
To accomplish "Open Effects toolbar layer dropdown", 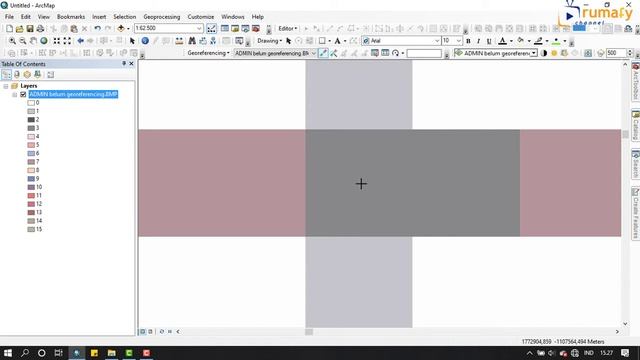I will tap(533, 53).
